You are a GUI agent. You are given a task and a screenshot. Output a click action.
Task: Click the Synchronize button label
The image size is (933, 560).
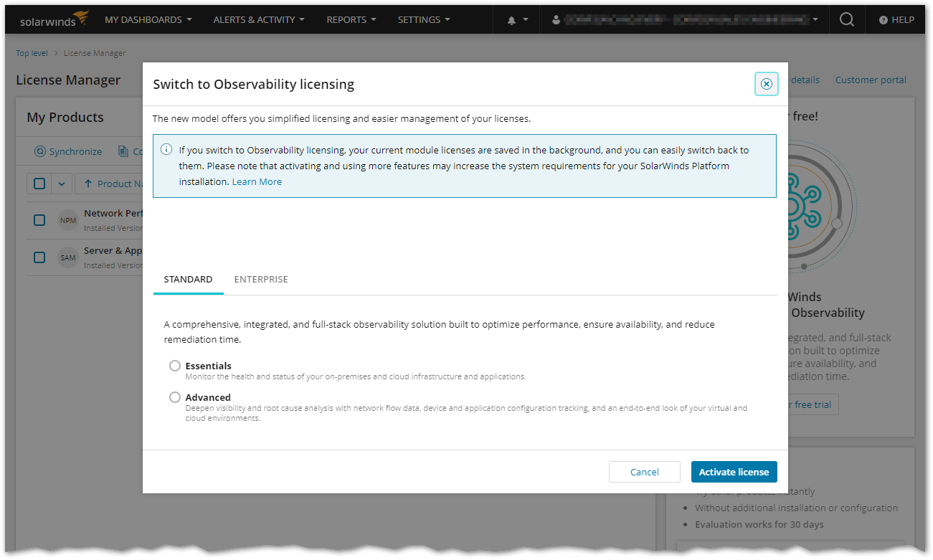[x=75, y=152]
